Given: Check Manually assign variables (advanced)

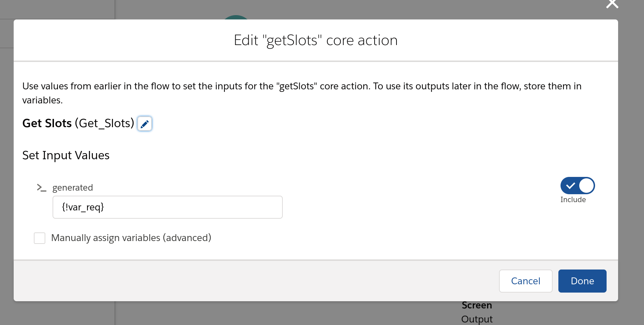Looking at the screenshot, I should pos(40,238).
